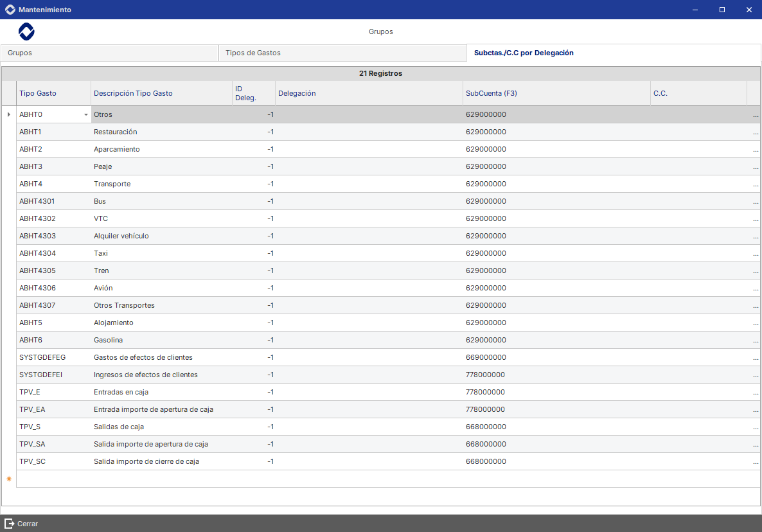Click the ID Deleg. column header
Viewport: 762px width, 532px height.
254,93
